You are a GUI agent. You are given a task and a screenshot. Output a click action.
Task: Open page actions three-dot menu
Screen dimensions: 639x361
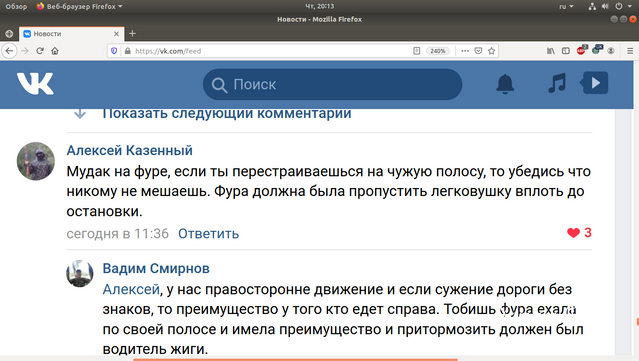465,51
